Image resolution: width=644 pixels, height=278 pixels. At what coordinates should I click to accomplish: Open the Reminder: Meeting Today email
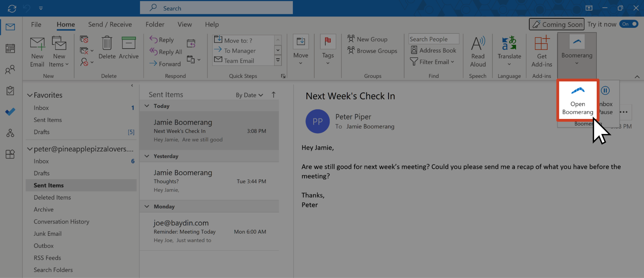tap(209, 231)
